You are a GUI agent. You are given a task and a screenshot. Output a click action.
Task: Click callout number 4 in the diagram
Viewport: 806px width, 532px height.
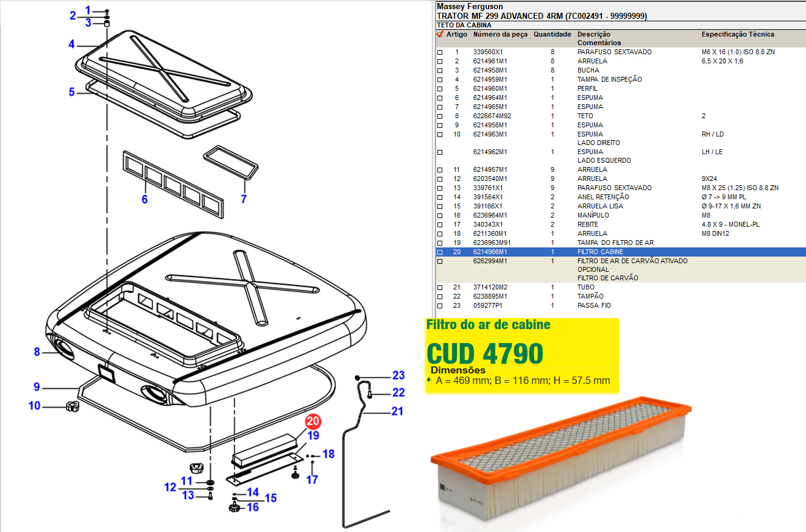[x=71, y=44]
